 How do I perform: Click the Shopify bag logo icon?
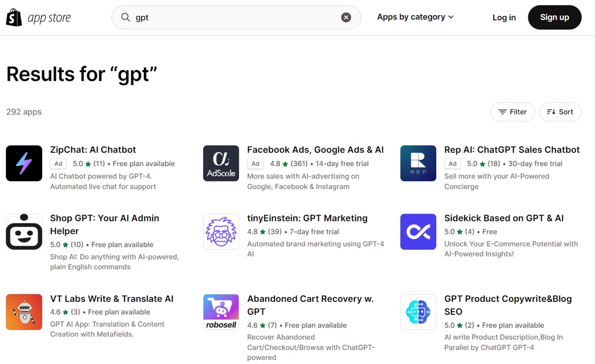(14, 17)
